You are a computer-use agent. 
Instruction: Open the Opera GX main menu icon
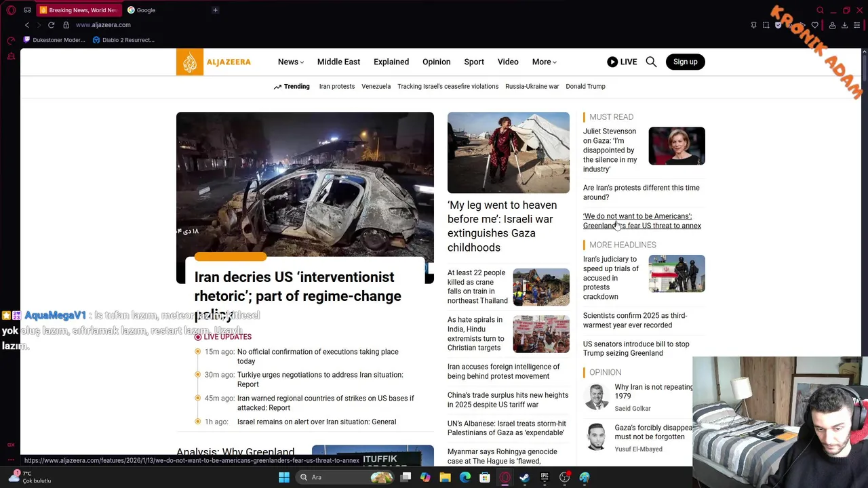(x=11, y=10)
